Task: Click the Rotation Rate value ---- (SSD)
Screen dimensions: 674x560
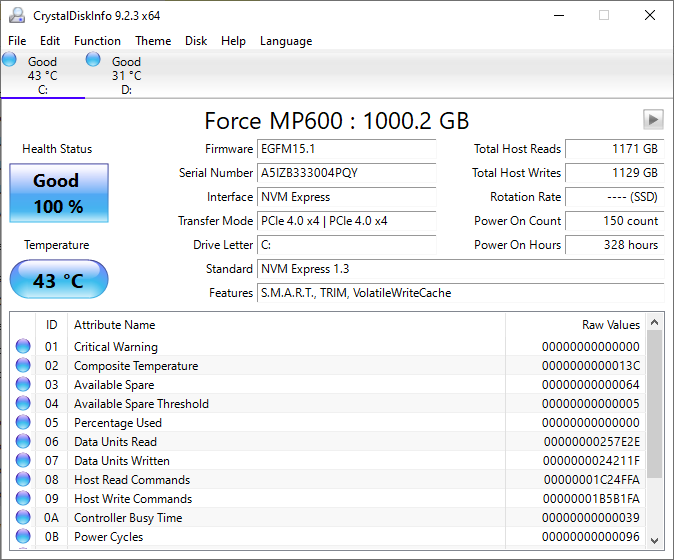Action: click(615, 197)
